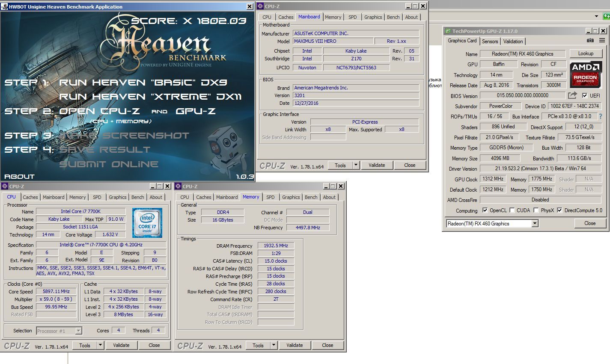The width and height of the screenshot is (610, 364).
Task: Click motherboard Model field MAXIMUS VIII HERO
Action: pyautogui.click(x=333, y=41)
